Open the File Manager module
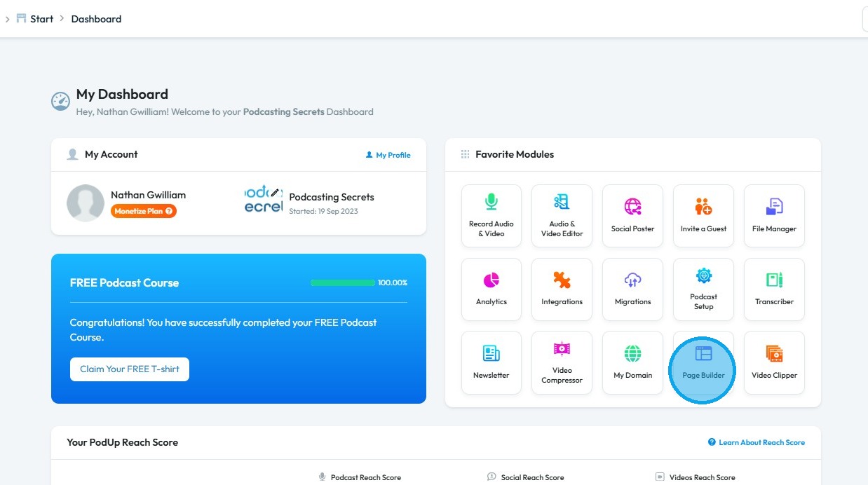The height and width of the screenshot is (485, 868). pyautogui.click(x=774, y=216)
